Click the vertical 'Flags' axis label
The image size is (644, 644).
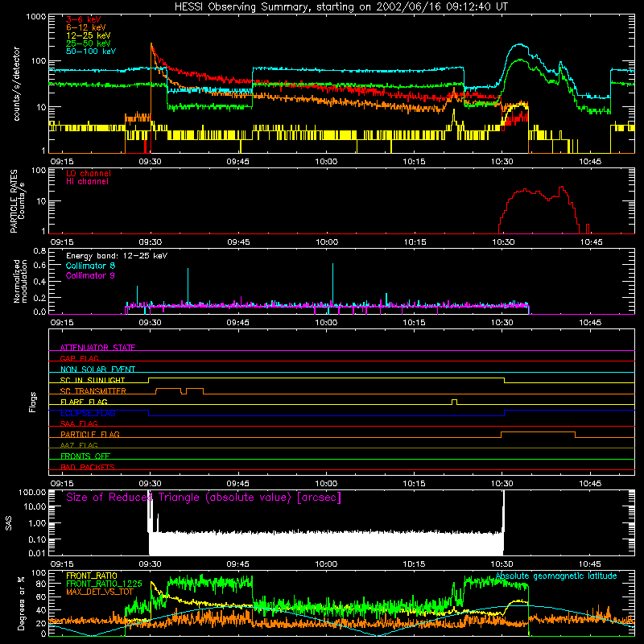pos(33,402)
